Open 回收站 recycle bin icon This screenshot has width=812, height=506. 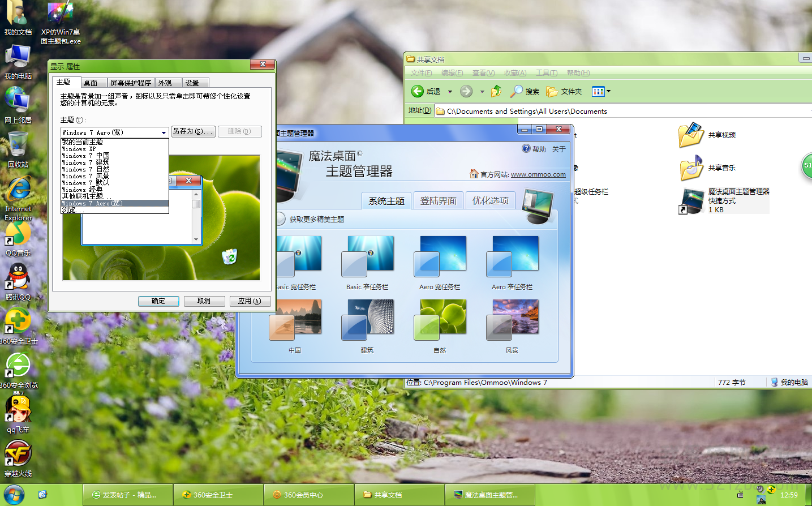coord(18,149)
